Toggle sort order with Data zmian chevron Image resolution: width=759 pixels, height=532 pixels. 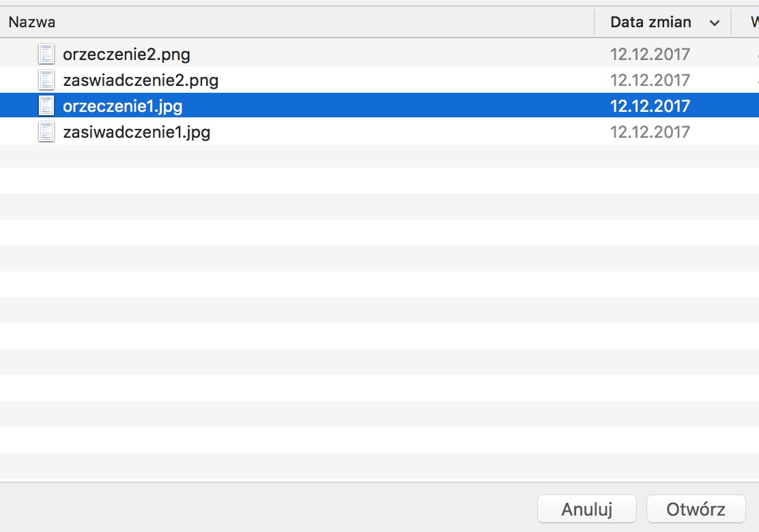click(715, 23)
